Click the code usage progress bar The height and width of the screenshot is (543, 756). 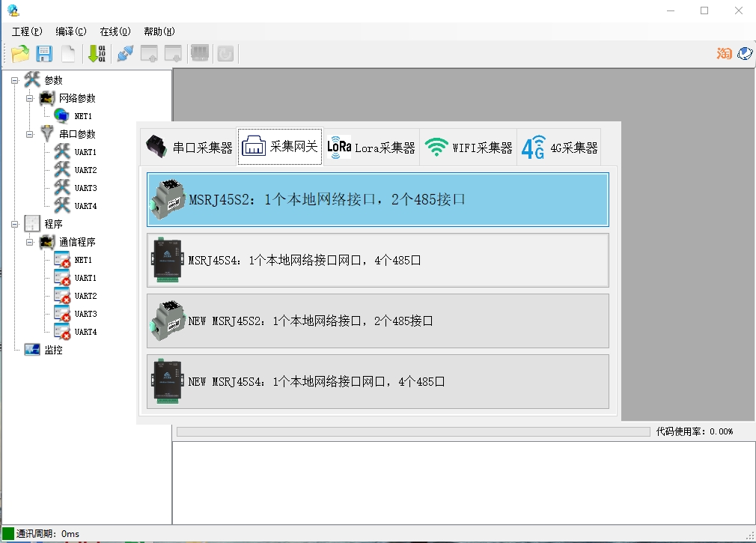(413, 431)
